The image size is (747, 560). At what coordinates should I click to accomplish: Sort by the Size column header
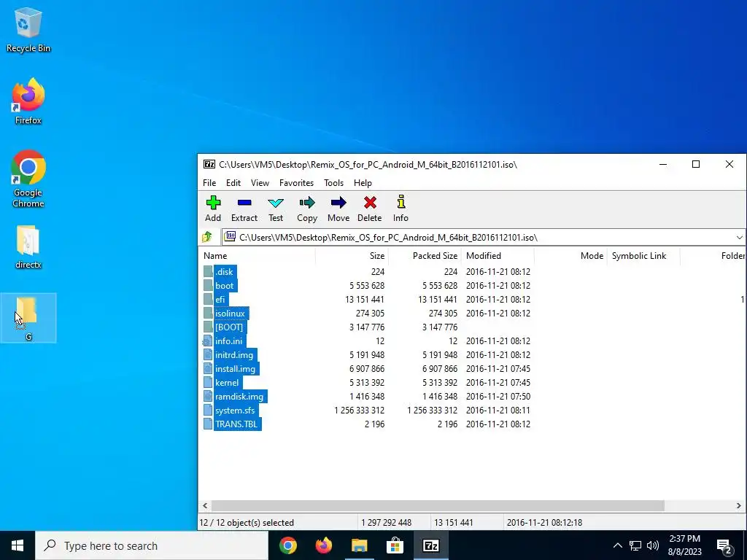352,256
